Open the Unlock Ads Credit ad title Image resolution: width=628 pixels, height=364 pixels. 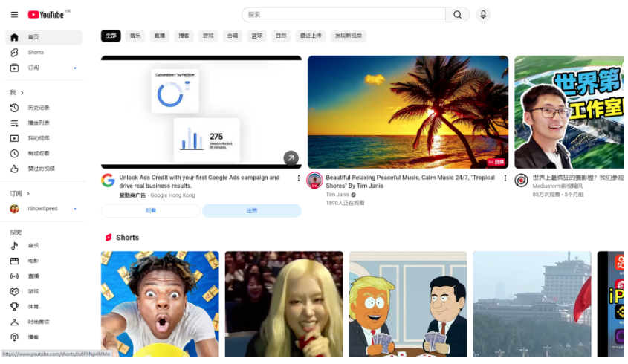[199, 181]
